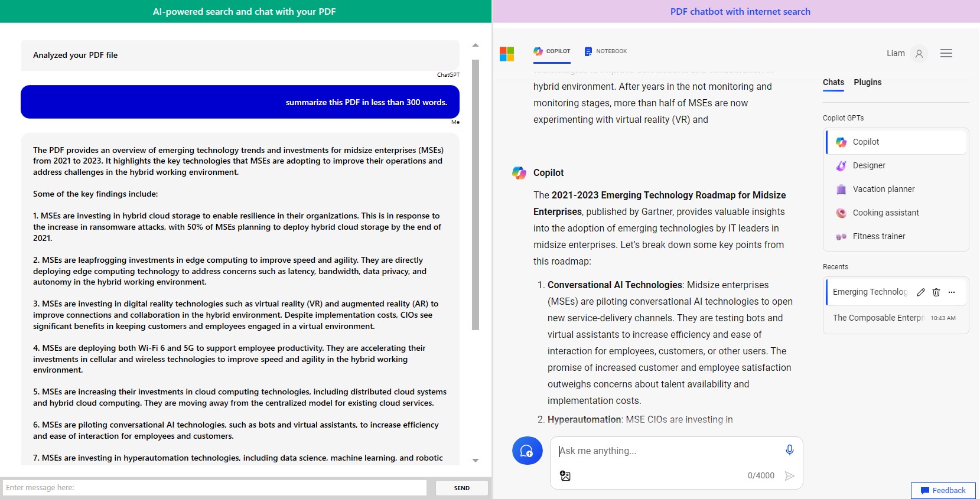Select the Vacation planner icon

tap(841, 189)
